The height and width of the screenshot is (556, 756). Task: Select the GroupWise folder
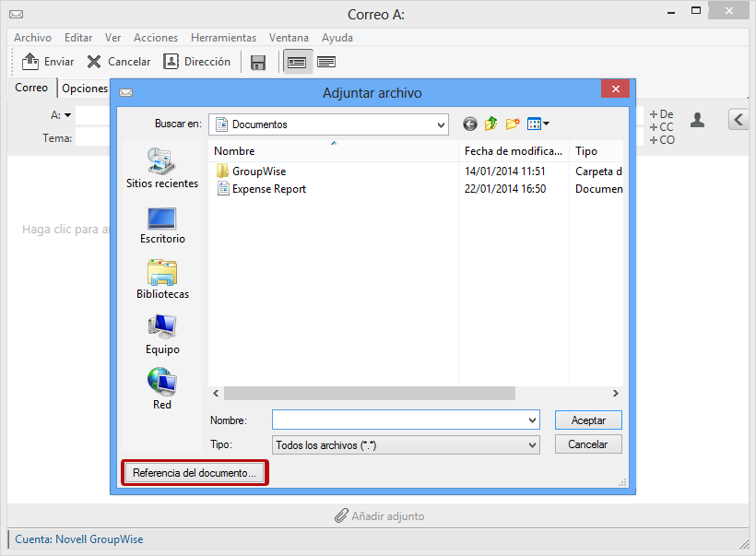click(252, 172)
